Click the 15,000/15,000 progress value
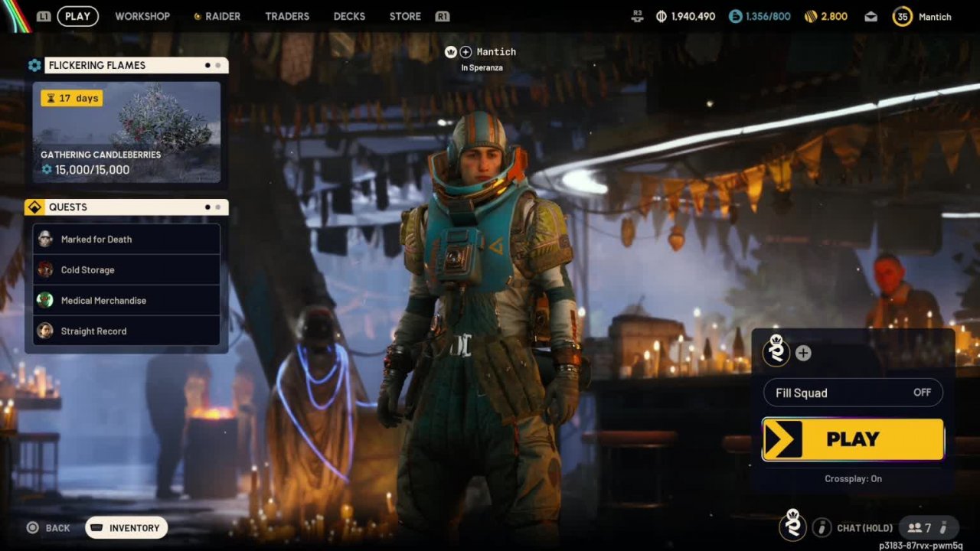Viewport: 980px width, 551px height. 92,170
